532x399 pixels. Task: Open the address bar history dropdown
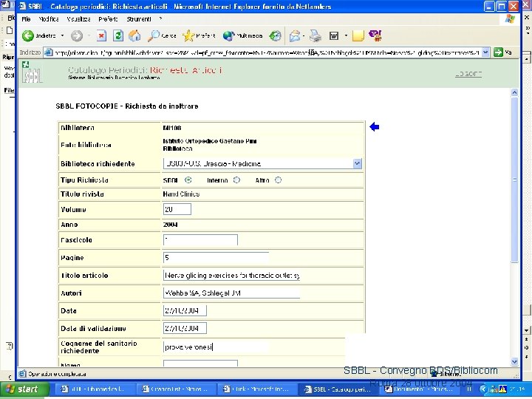(x=485, y=52)
